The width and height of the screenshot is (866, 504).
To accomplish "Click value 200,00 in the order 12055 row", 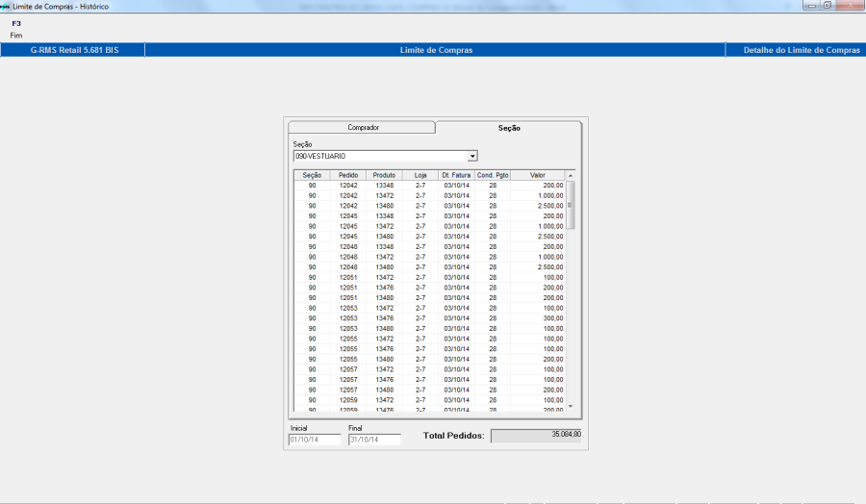I will 553,360.
